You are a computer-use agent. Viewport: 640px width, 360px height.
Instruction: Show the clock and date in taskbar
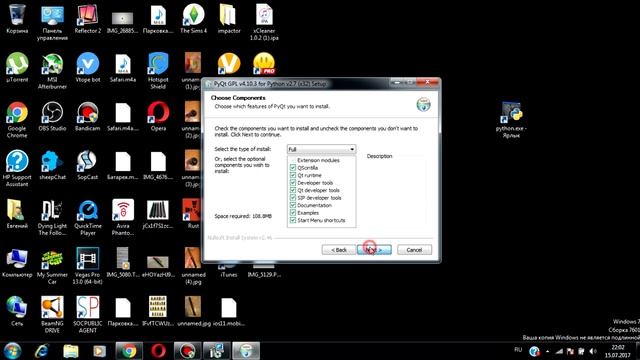point(618,351)
